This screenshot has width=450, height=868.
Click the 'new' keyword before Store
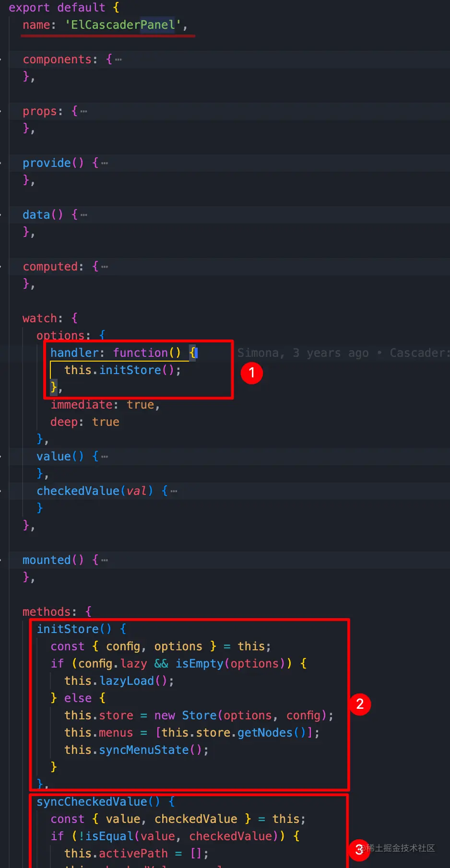point(165,716)
